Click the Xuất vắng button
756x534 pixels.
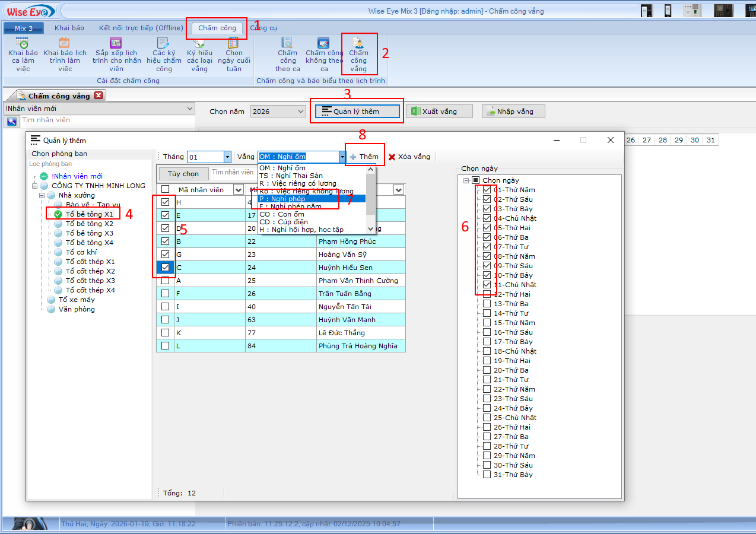(440, 112)
